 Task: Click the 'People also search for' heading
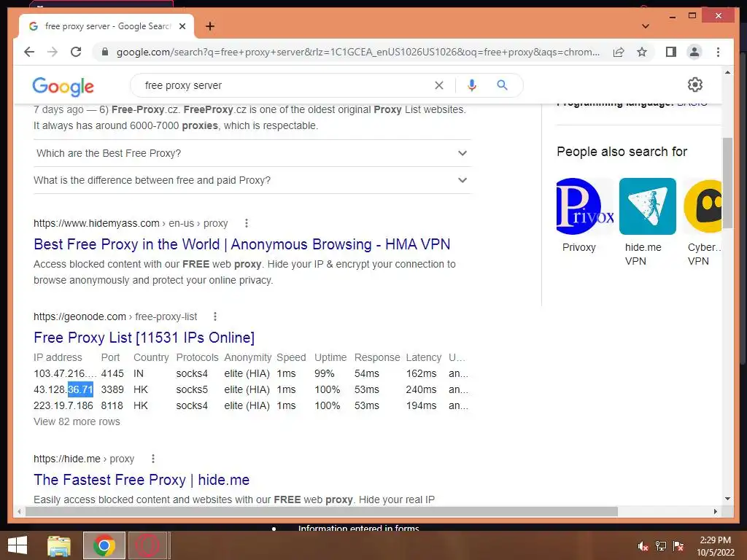622,152
